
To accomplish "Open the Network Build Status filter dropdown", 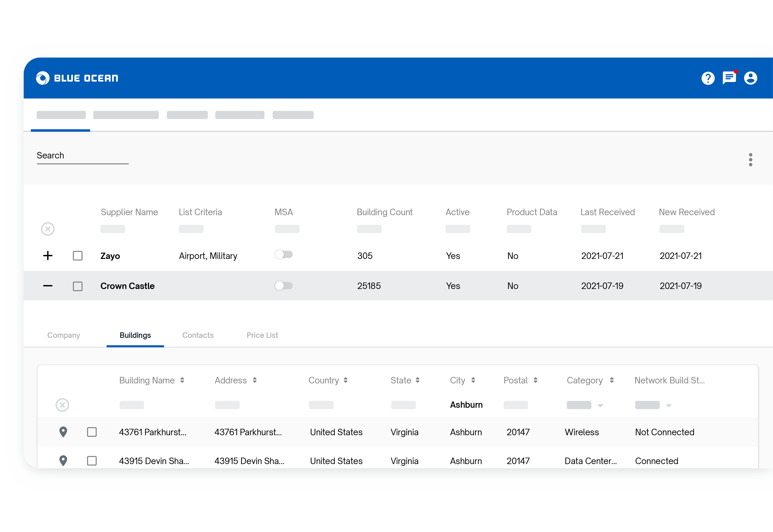I will click(668, 406).
